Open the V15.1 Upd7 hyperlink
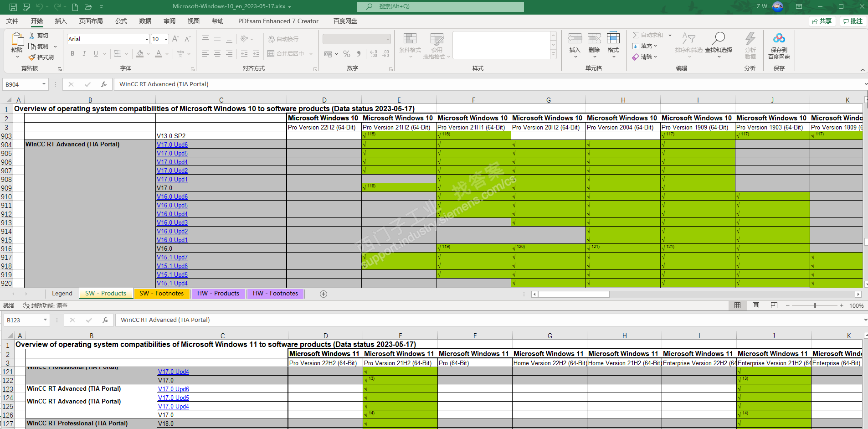 click(172, 257)
